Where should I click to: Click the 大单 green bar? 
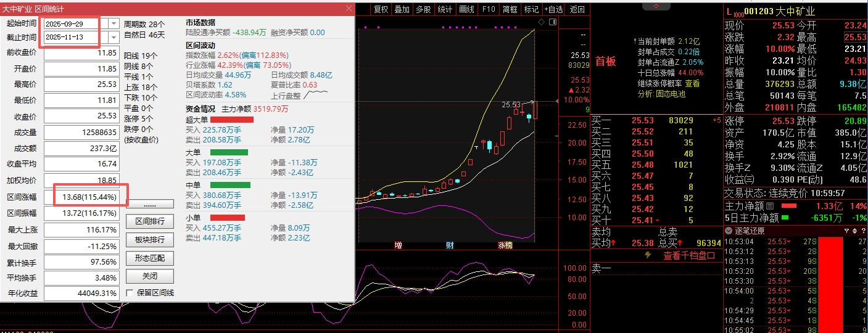click(229, 152)
